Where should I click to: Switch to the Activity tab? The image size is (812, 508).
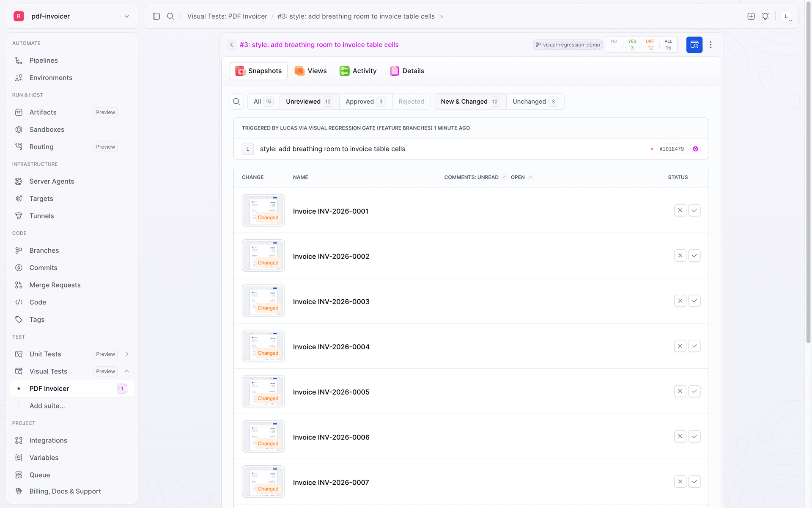click(x=358, y=71)
